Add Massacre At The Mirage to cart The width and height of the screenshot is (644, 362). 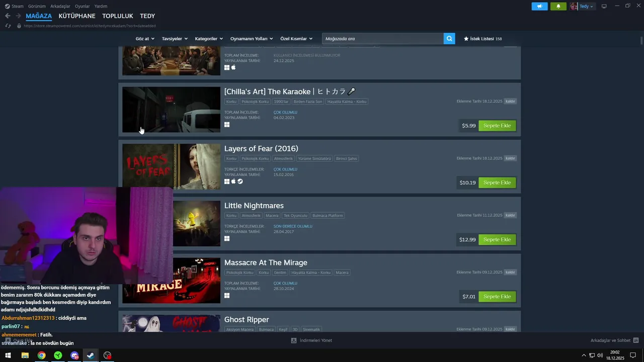tap(497, 297)
